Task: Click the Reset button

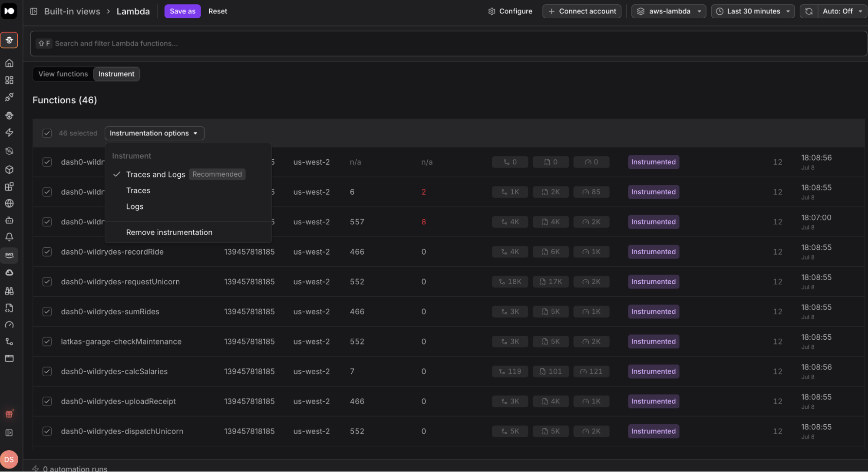Action: point(218,11)
